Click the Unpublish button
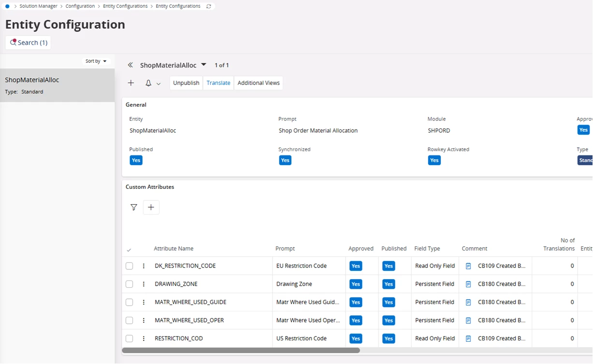The image size is (593, 364). [186, 83]
